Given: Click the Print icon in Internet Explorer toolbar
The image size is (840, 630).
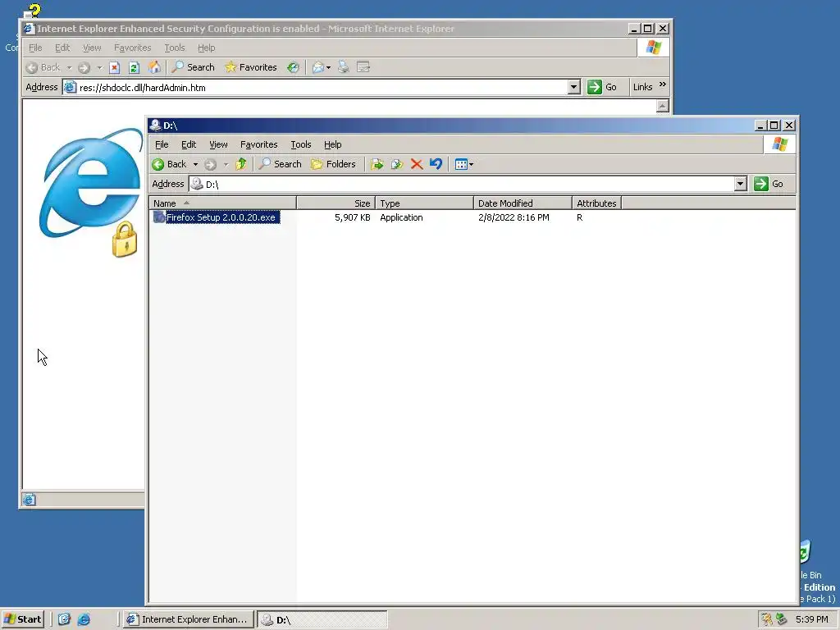Looking at the screenshot, I should coord(344,67).
